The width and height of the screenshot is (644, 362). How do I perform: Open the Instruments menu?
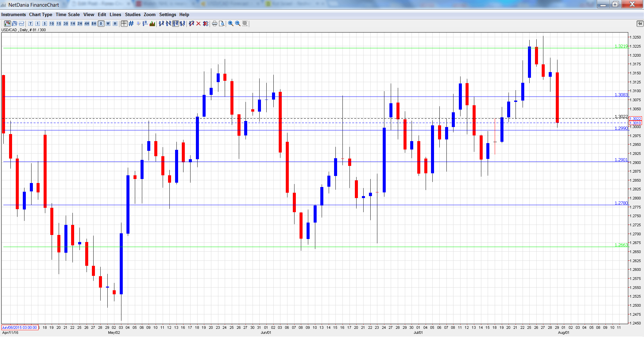13,14
